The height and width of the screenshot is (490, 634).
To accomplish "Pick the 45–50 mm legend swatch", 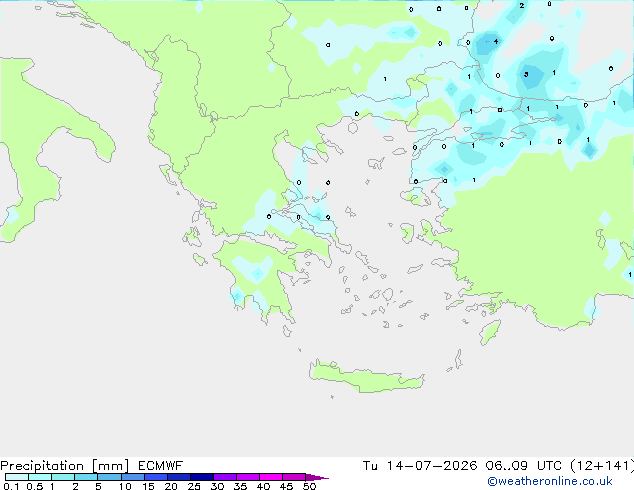I will click(x=294, y=477).
